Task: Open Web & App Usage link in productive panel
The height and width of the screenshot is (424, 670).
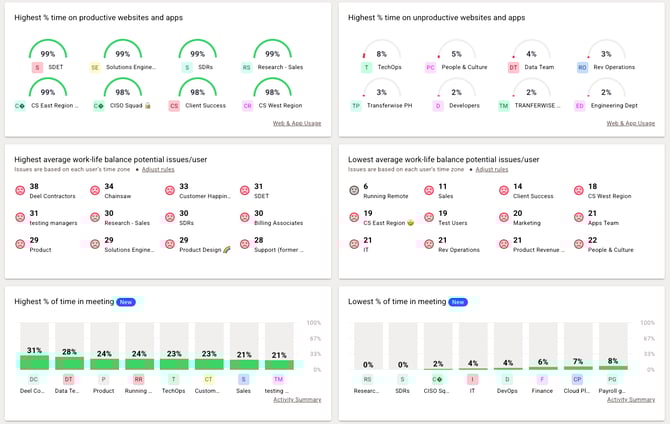Action: coord(296,123)
